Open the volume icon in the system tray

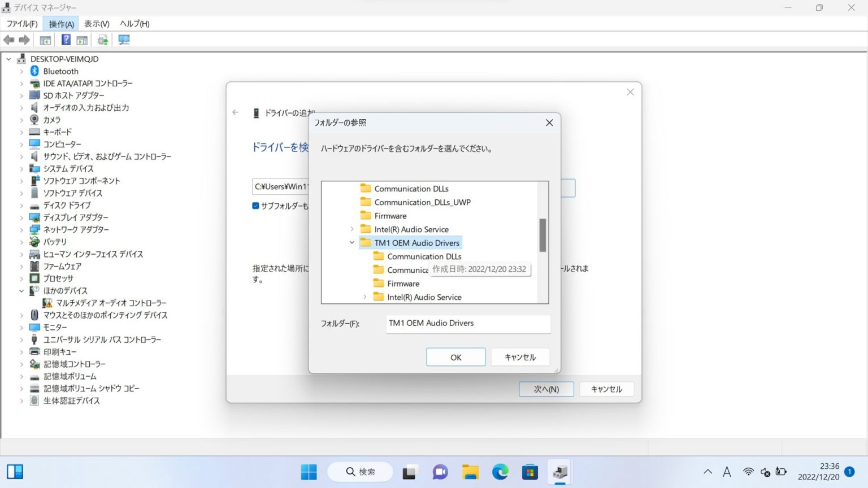pos(765,472)
